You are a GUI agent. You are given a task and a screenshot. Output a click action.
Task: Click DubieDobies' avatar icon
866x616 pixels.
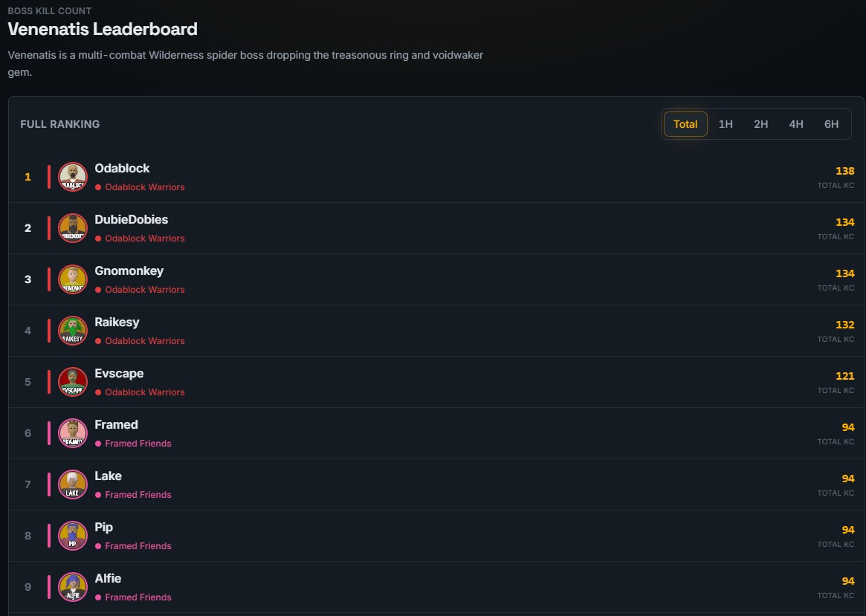pyautogui.click(x=73, y=228)
